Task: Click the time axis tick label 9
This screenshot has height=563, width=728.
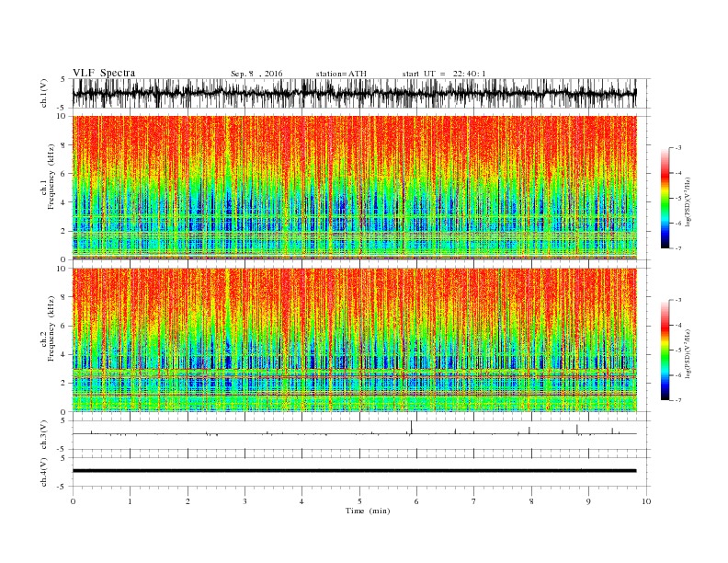Action: pos(588,501)
